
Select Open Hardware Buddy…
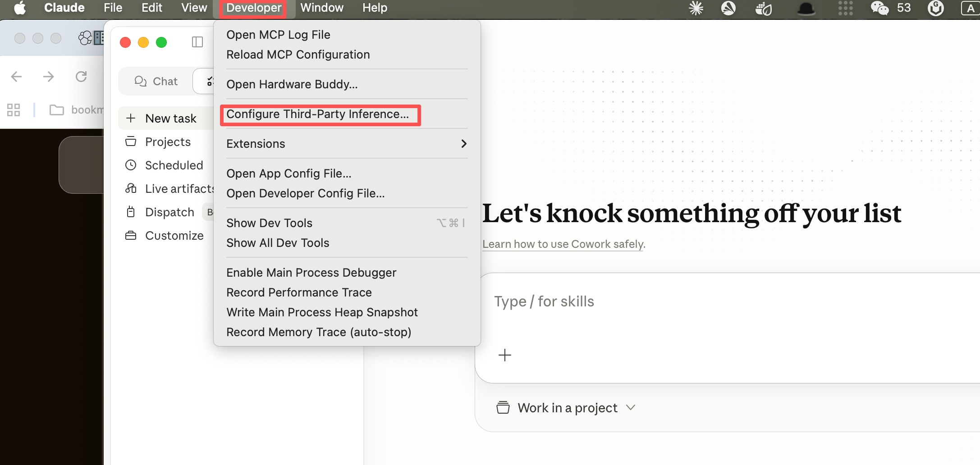coord(347,84)
